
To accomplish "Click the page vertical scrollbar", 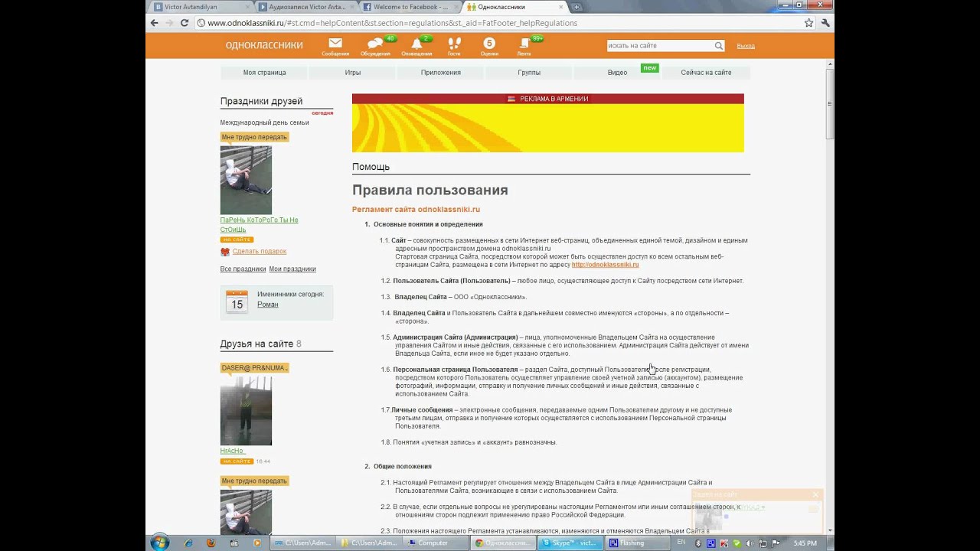I will (x=830, y=103).
